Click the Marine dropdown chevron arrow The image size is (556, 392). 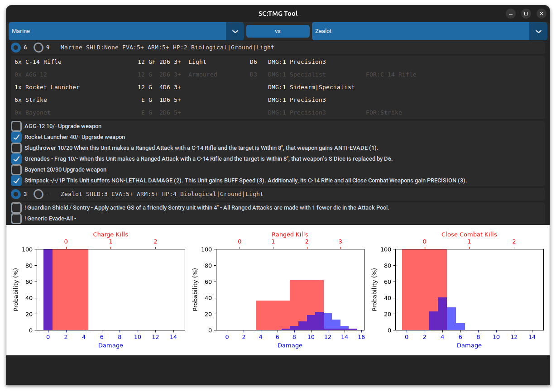coord(235,31)
